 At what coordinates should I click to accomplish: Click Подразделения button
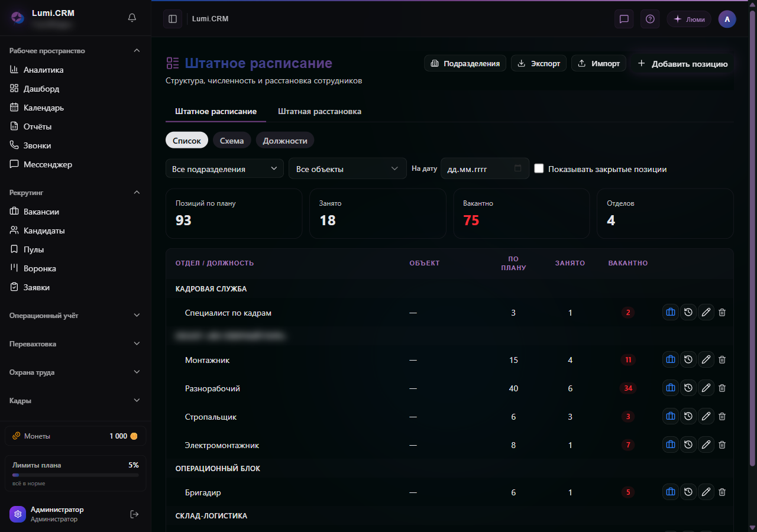click(465, 63)
